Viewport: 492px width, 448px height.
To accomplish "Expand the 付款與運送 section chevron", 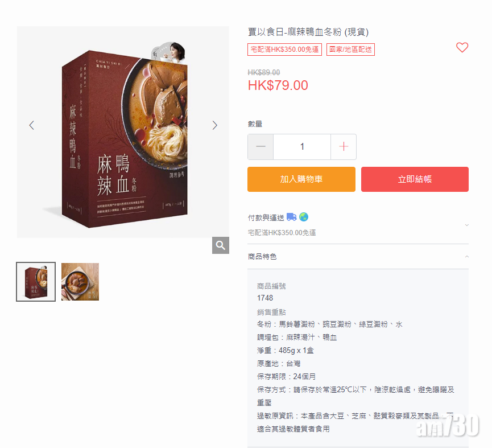I will tap(466, 225).
